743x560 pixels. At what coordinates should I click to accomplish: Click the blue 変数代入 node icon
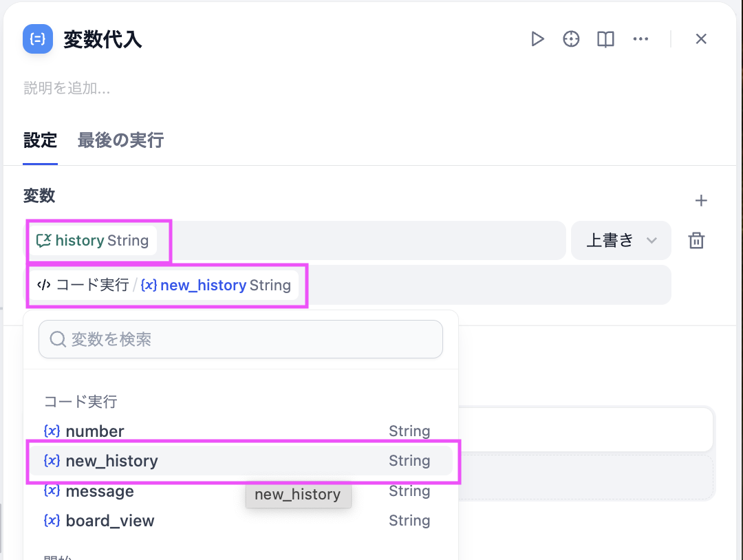click(38, 39)
